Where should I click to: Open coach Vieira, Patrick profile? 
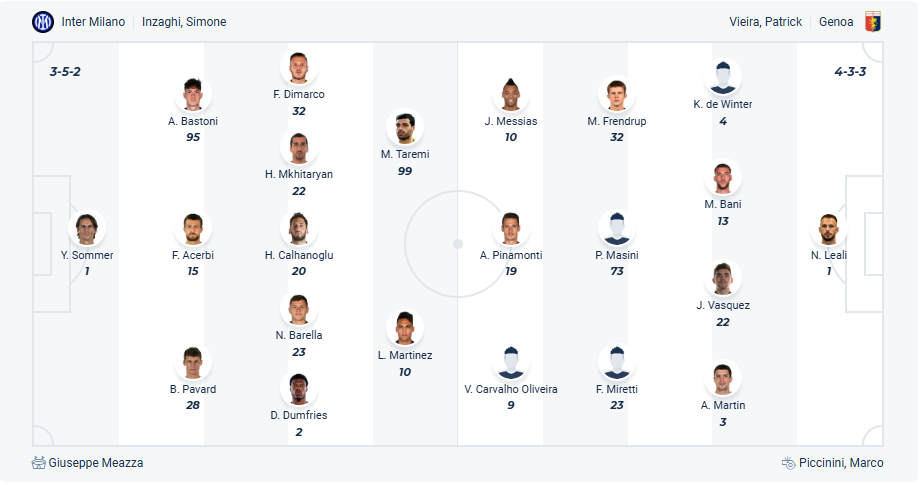[x=766, y=22]
